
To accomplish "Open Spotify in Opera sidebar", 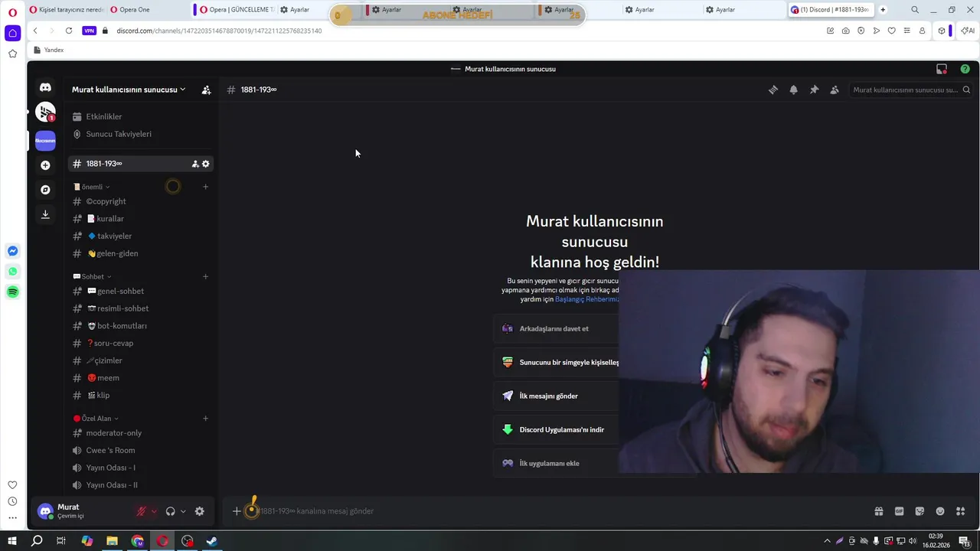I will click(x=12, y=292).
